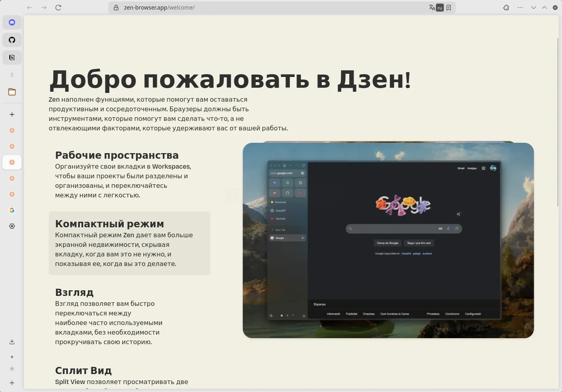Screen dimensions: 562x392
Task: Open the Discord pinned tab
Action: [12, 22]
